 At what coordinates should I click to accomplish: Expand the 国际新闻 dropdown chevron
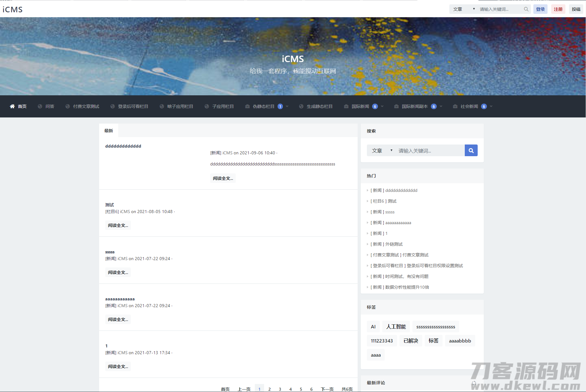point(382,106)
